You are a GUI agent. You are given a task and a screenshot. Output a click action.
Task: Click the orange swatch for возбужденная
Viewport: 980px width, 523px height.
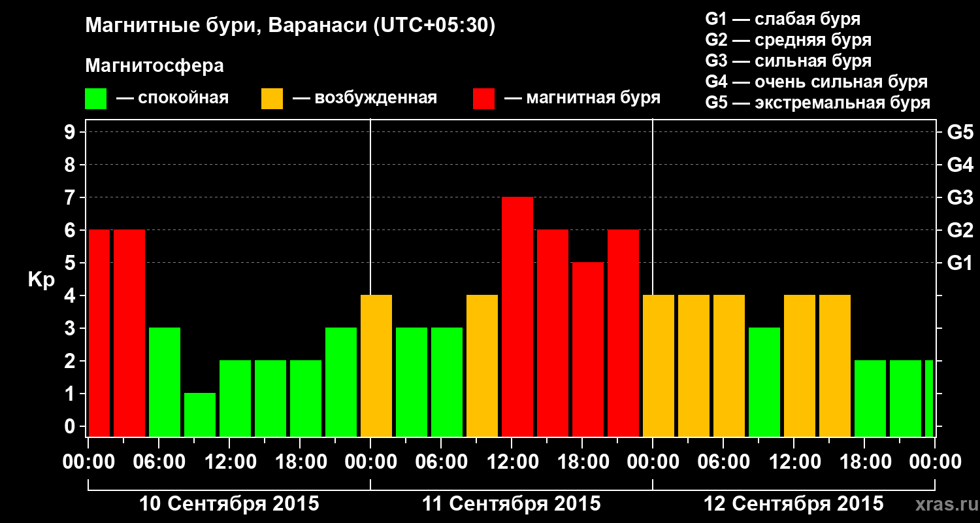pos(272,99)
